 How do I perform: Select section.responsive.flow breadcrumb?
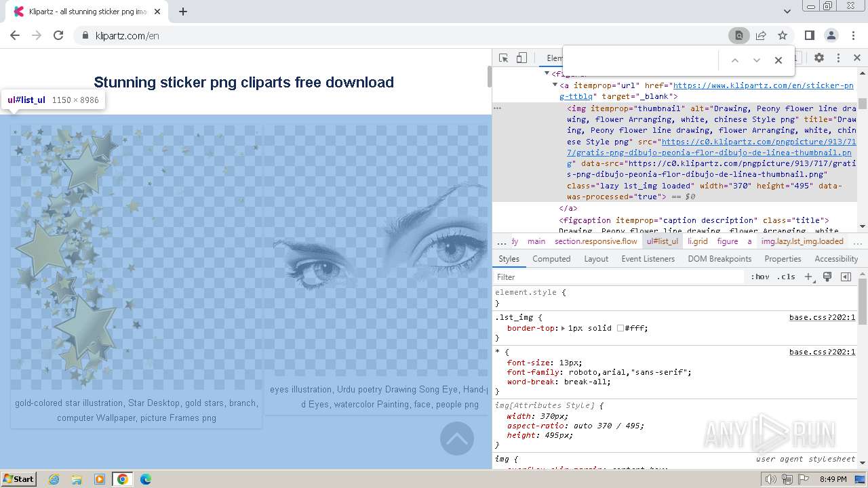pos(596,241)
